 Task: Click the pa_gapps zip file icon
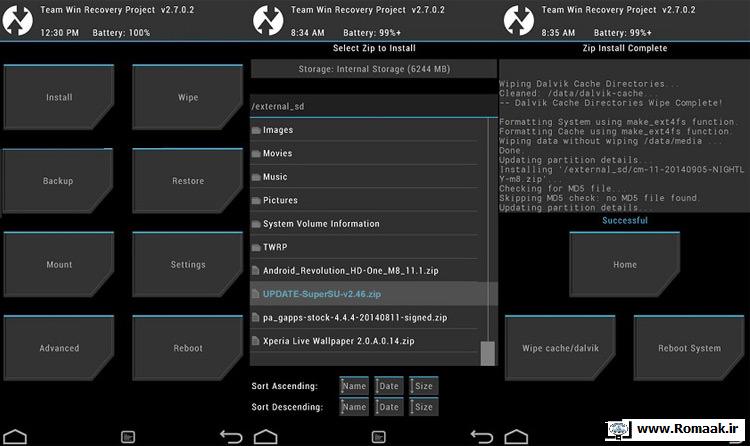pyautogui.click(x=256, y=318)
